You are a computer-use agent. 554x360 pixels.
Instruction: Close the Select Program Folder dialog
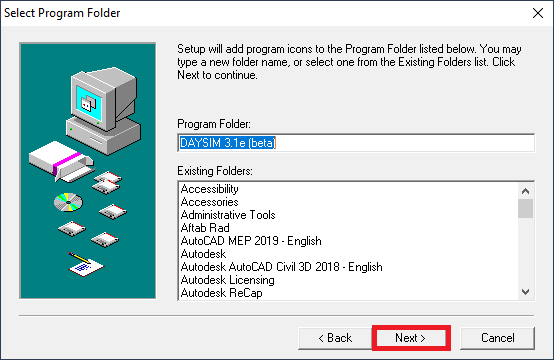pyautogui.click(x=538, y=13)
